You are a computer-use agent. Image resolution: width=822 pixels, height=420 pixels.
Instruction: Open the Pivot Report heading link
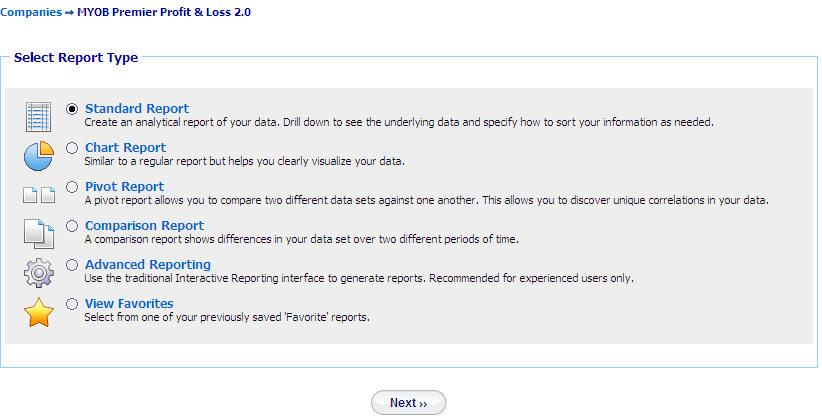(x=124, y=187)
